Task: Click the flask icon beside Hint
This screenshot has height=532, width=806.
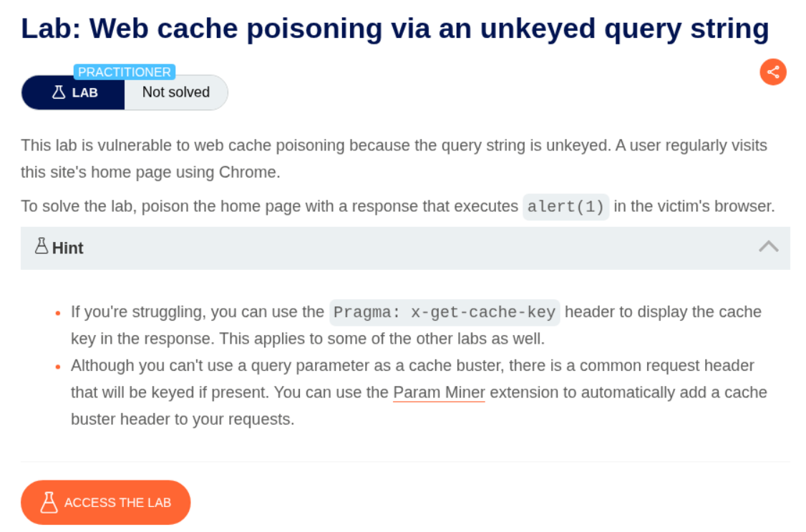Action: coord(42,247)
